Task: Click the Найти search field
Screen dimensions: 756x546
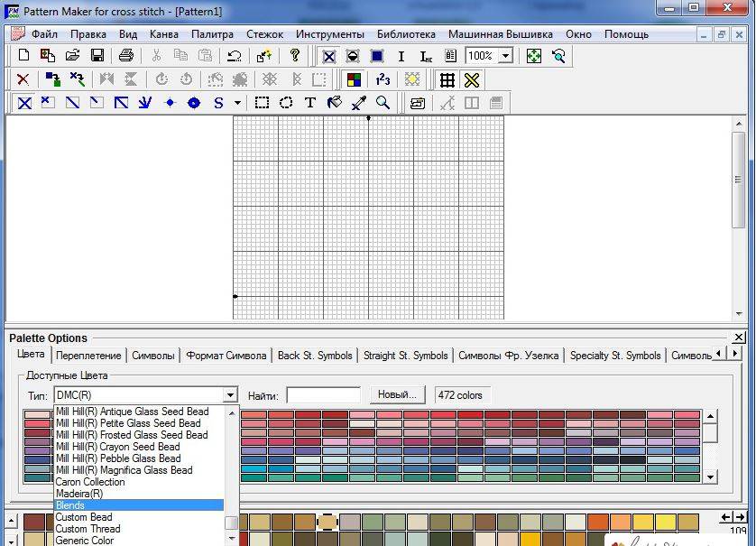Action: tap(323, 395)
